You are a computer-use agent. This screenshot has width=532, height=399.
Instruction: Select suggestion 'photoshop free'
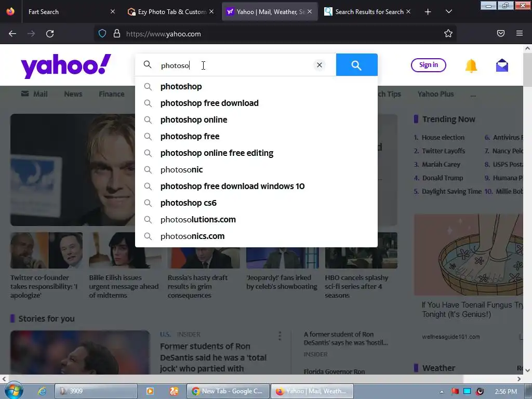coord(256,137)
